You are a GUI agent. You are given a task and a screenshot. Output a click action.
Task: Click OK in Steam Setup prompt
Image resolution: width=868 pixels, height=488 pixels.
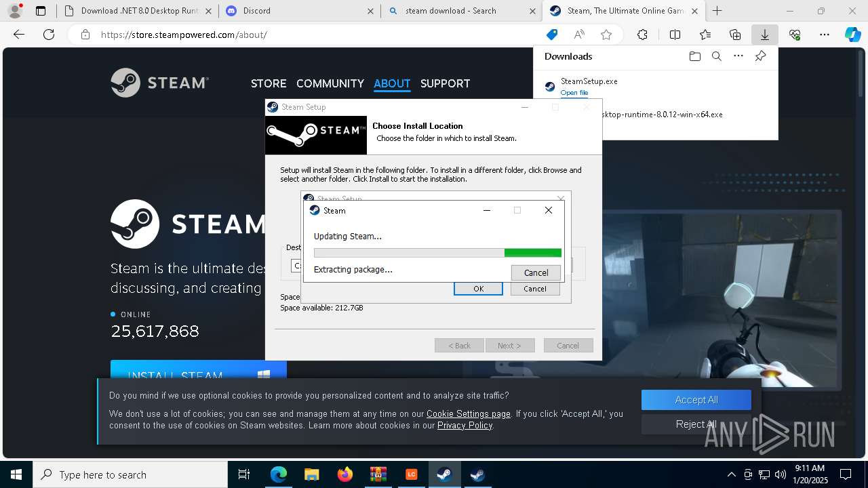coord(478,289)
